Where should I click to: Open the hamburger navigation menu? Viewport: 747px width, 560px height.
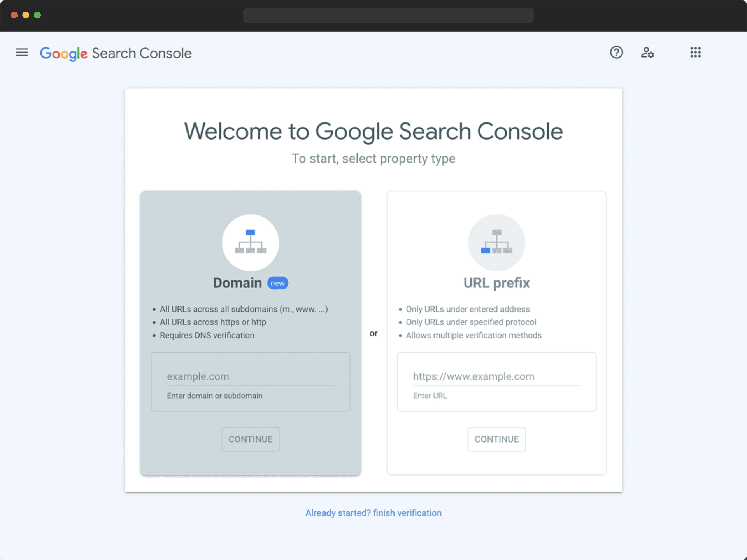[x=22, y=52]
